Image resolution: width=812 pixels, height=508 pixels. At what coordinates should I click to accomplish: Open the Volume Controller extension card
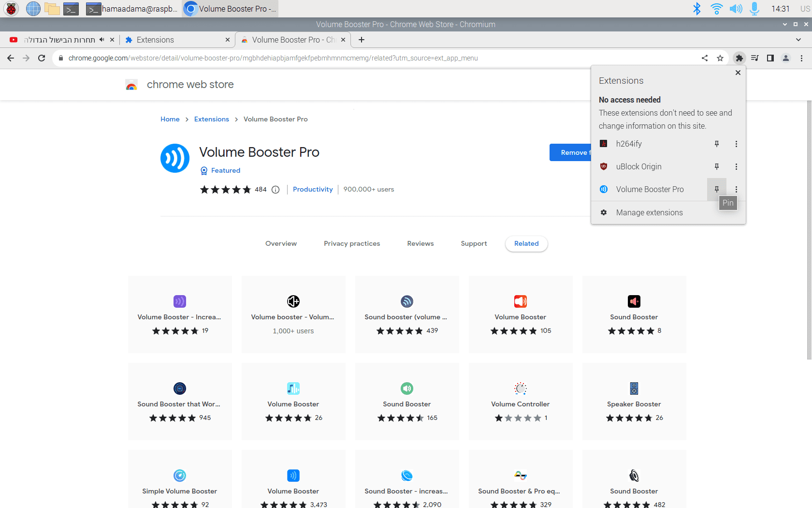(521, 402)
